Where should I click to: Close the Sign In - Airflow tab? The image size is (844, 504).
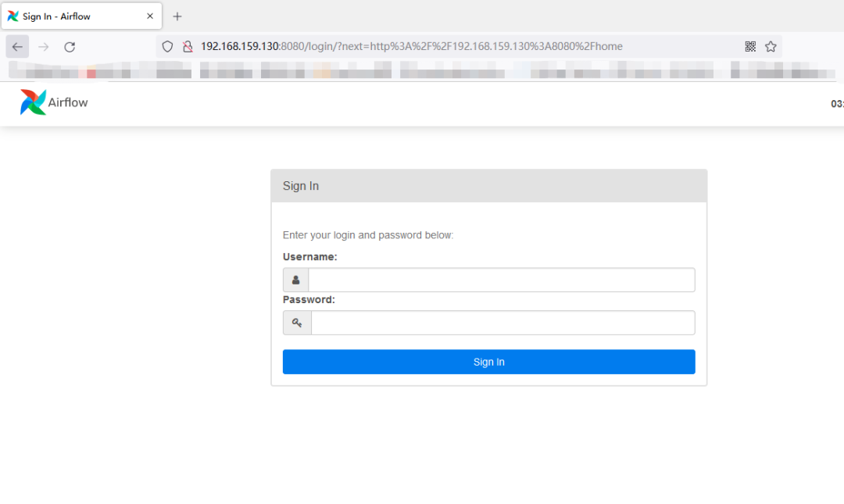(150, 16)
